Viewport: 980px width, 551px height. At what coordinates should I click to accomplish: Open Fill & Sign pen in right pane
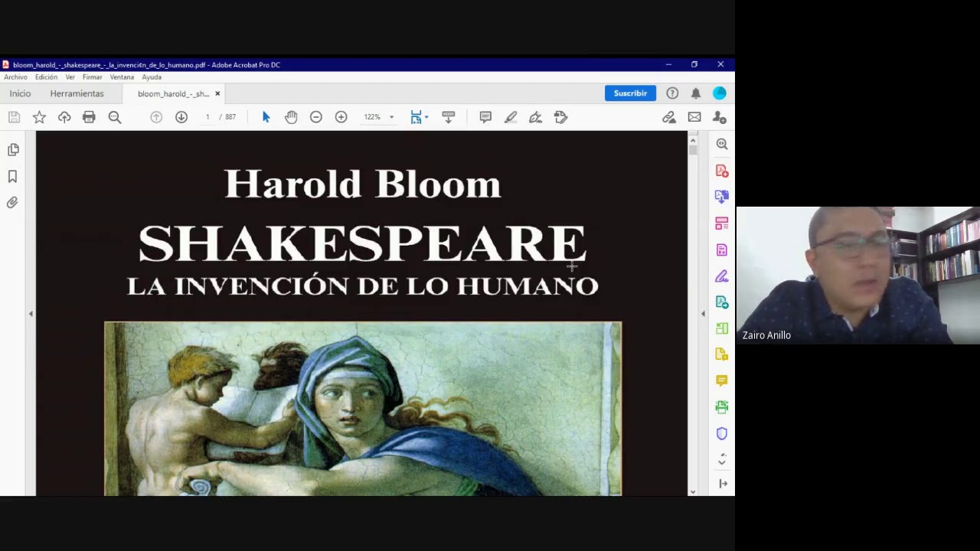(722, 276)
